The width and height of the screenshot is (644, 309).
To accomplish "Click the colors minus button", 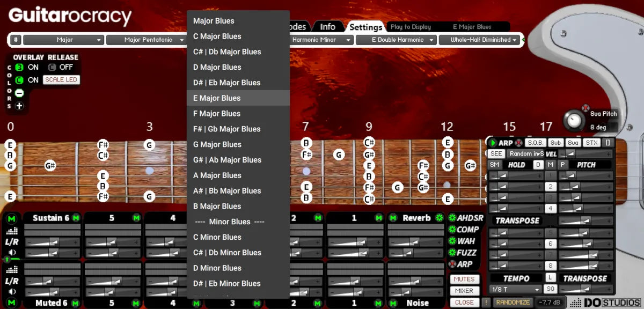I will (19, 93).
